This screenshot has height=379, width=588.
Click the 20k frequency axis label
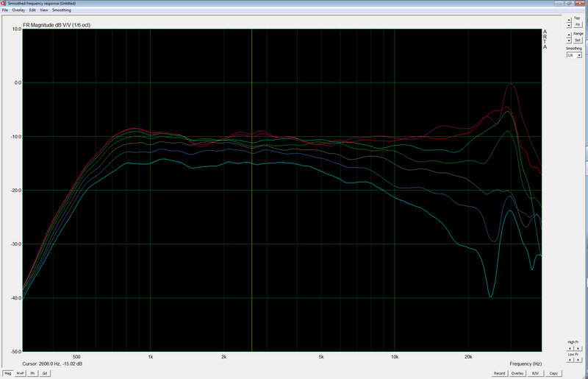pos(468,357)
